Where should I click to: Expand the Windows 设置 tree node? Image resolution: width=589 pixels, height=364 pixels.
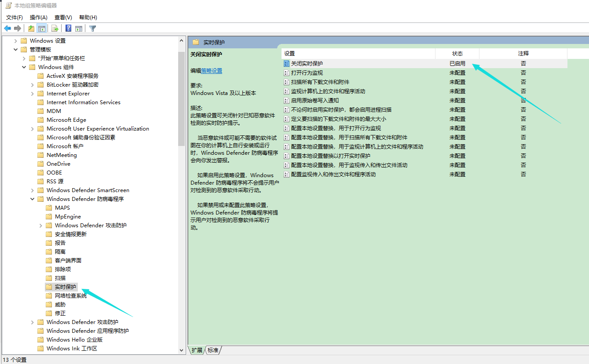tap(15, 41)
